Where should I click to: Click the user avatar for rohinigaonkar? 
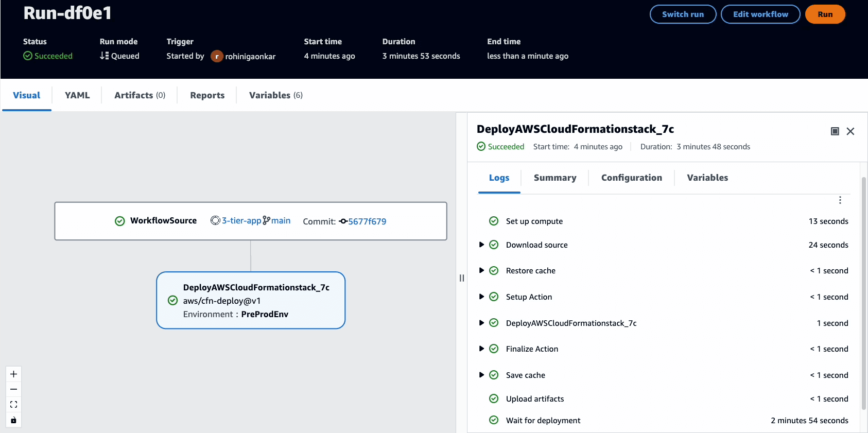217,56
